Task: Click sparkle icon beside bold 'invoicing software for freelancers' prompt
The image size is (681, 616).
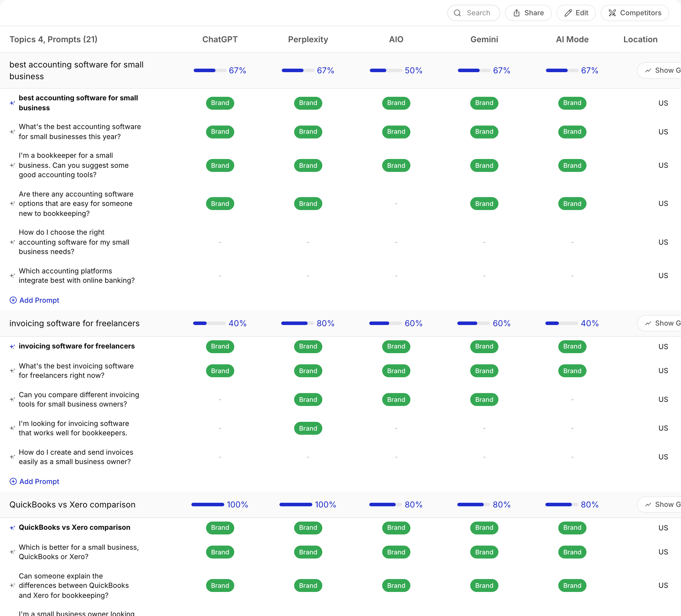Action: pos(13,346)
